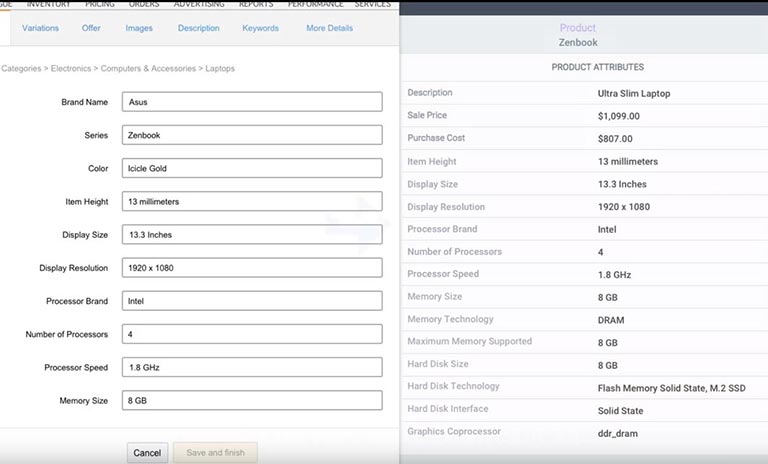Click the Maximum Memory Supported value
This screenshot has height=464, width=768.
(x=607, y=342)
